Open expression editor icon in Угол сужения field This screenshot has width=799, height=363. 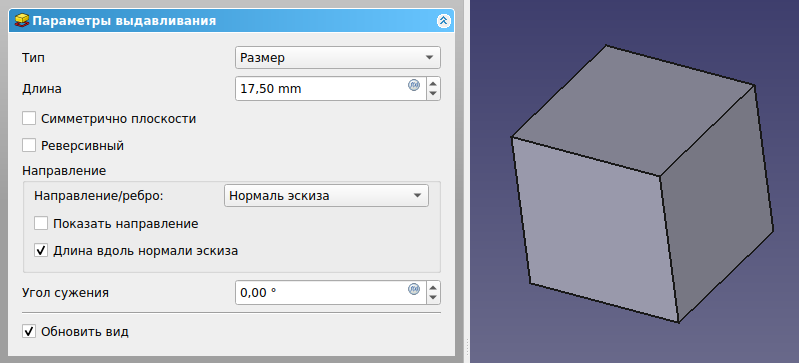pos(414,289)
